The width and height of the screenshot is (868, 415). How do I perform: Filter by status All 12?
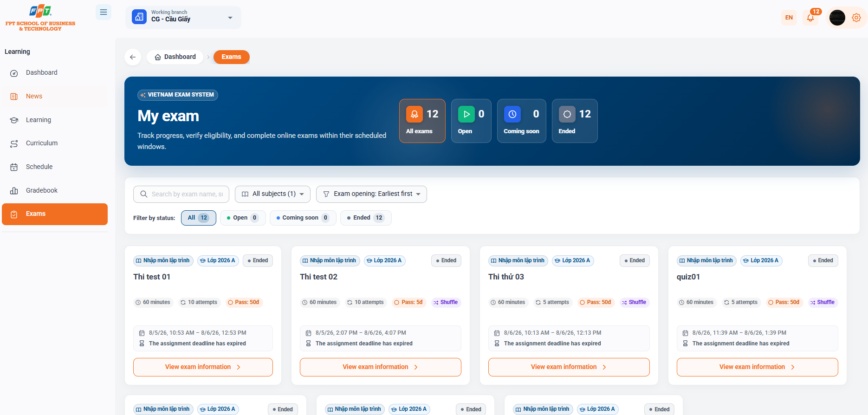pyautogui.click(x=199, y=218)
